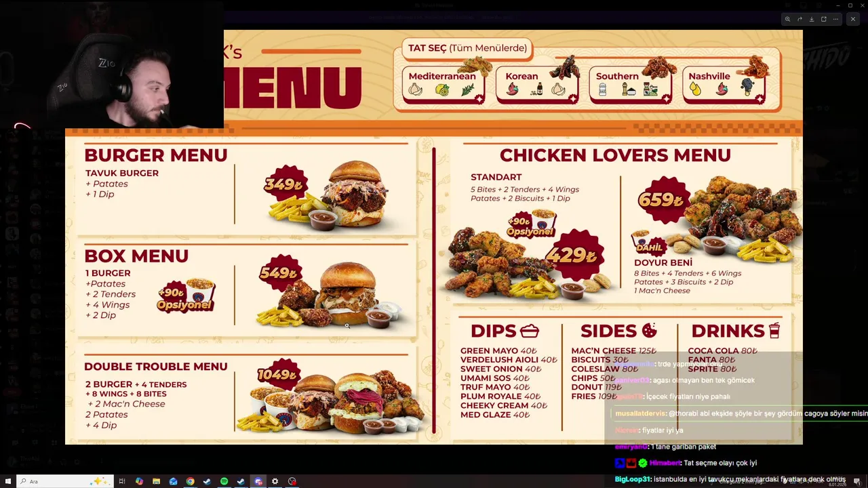Click the DIPS section heading
868x488 pixels.
pyautogui.click(x=505, y=331)
